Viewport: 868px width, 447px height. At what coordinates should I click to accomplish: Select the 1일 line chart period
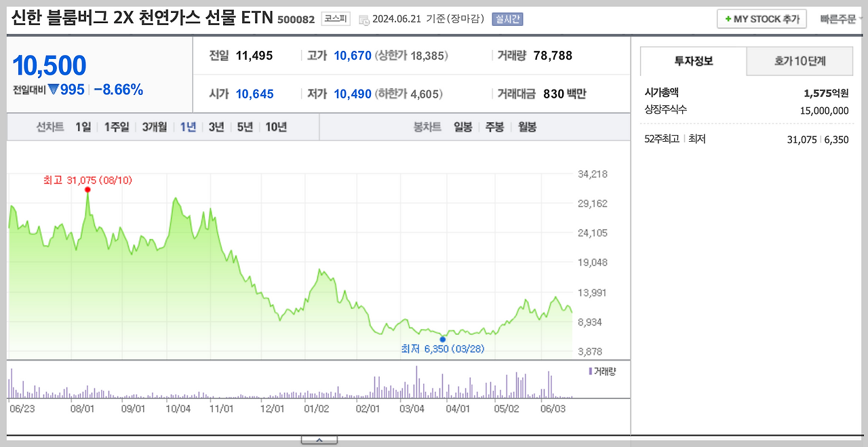[83, 127]
